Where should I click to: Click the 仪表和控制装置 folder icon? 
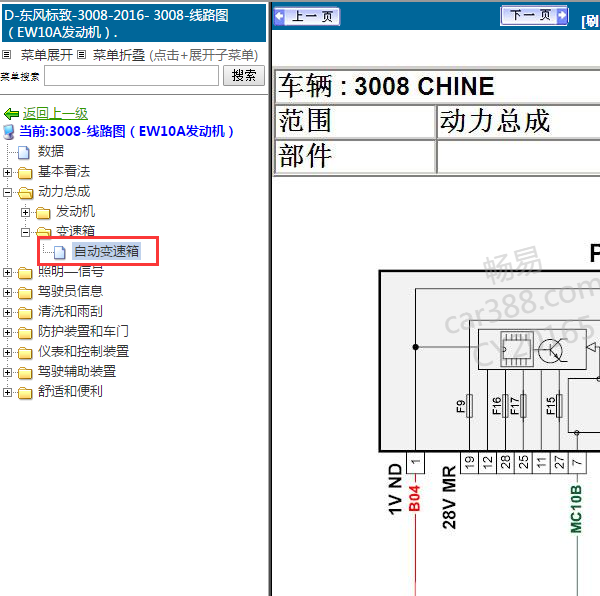pyautogui.click(x=25, y=353)
